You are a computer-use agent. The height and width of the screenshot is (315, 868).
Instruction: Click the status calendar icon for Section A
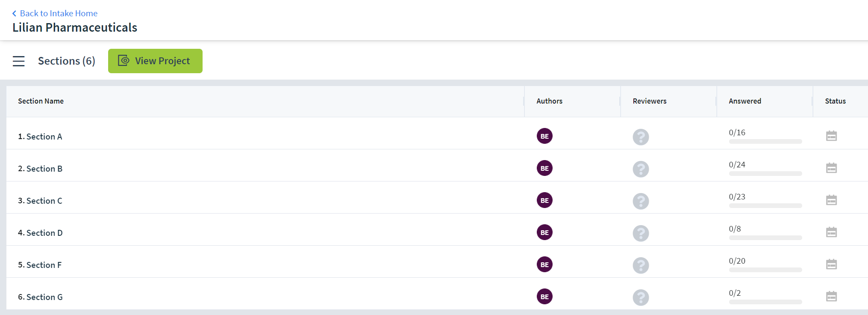click(x=831, y=136)
